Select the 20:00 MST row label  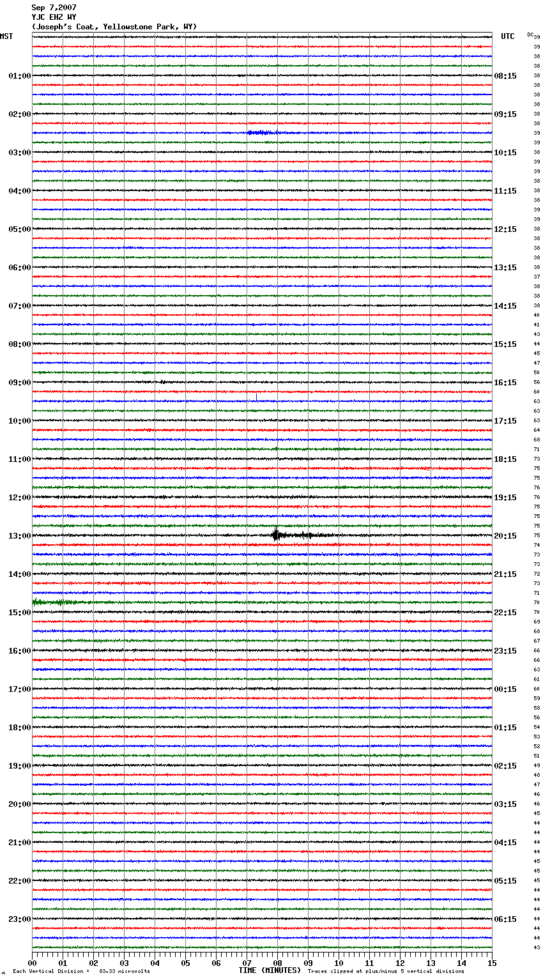[20, 804]
